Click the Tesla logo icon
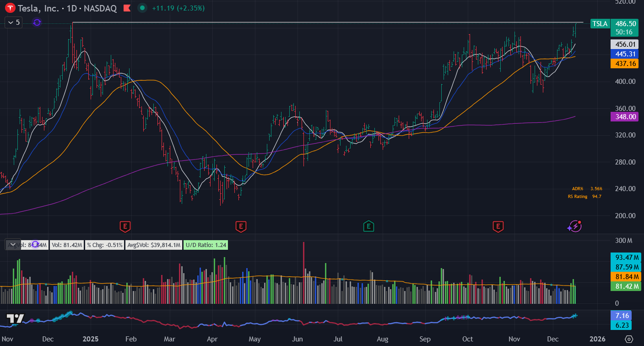This screenshot has height=346, width=644. [x=9, y=8]
